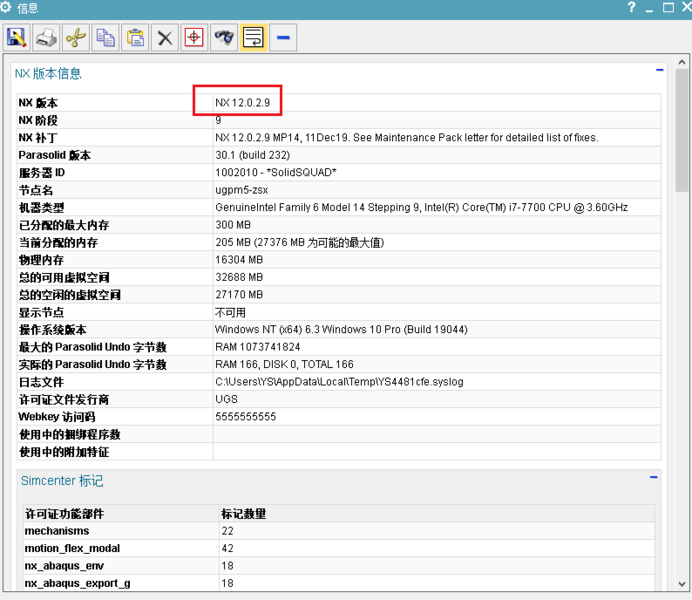Click the gear icon in title bar
692x600 pixels.
(8, 8)
